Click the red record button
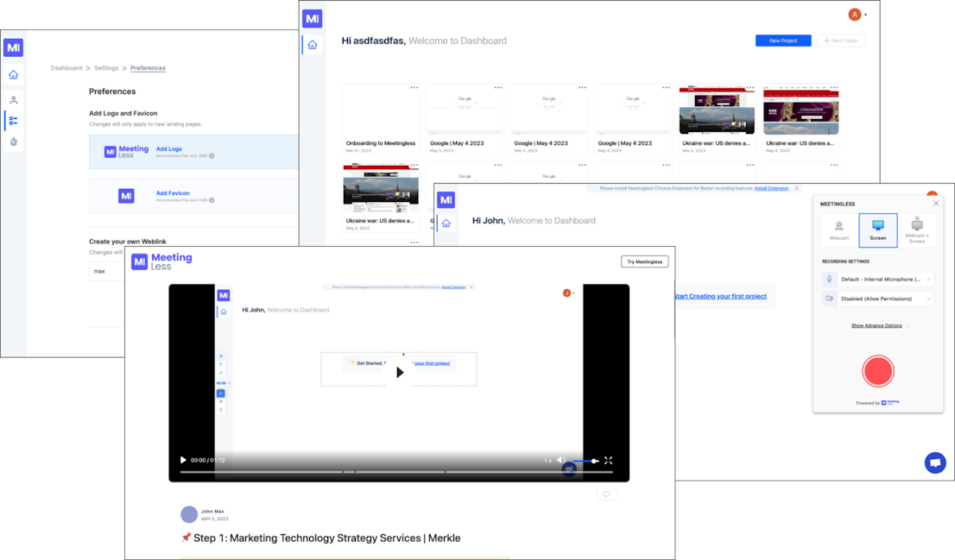This screenshot has width=955, height=560. pos(877,371)
